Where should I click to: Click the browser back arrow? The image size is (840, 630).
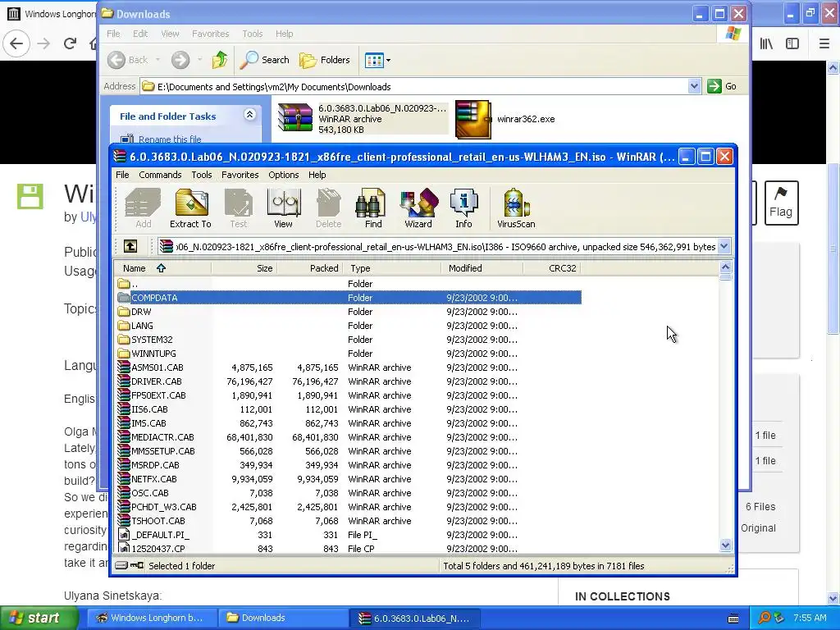(16, 43)
